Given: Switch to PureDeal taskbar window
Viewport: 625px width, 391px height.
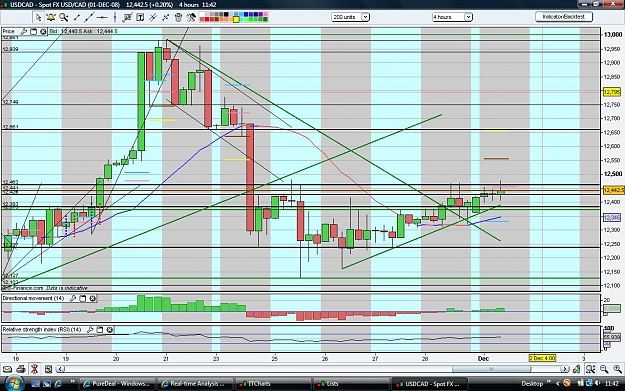Looking at the screenshot, I should click(116, 384).
